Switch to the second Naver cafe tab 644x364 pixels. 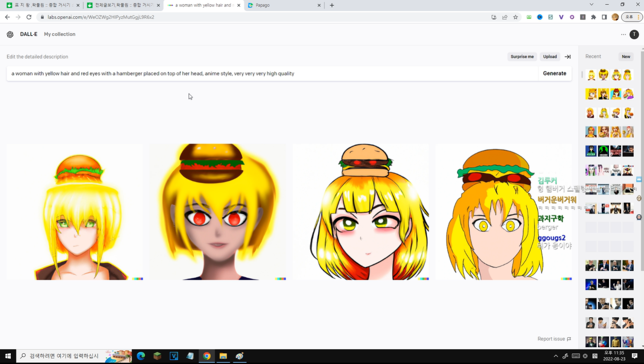coord(123,5)
